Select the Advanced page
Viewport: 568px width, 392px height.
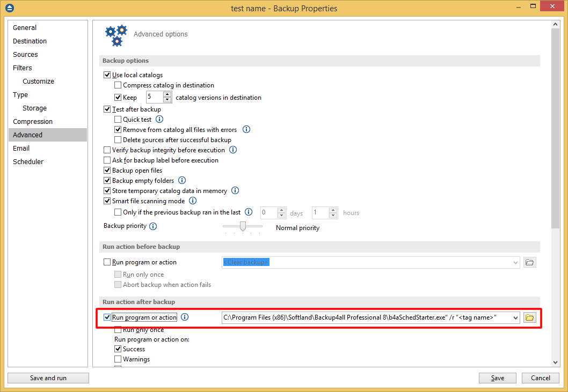[x=48, y=135]
